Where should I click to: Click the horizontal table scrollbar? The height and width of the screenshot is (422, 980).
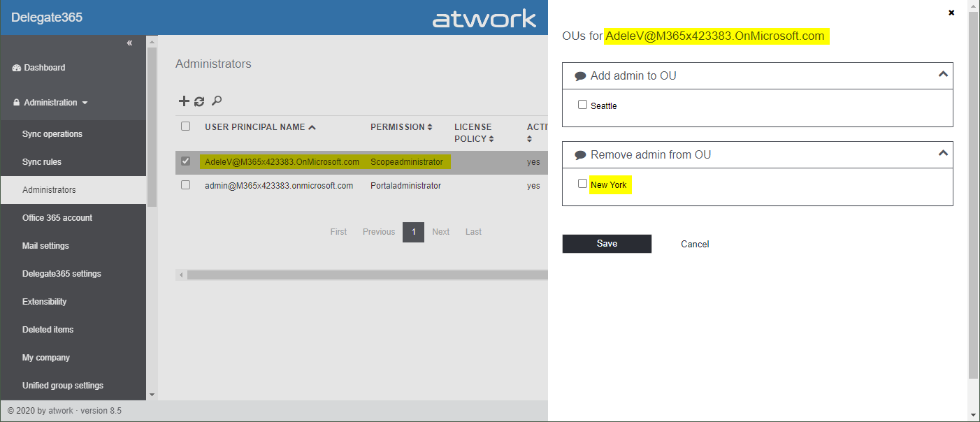(367, 275)
